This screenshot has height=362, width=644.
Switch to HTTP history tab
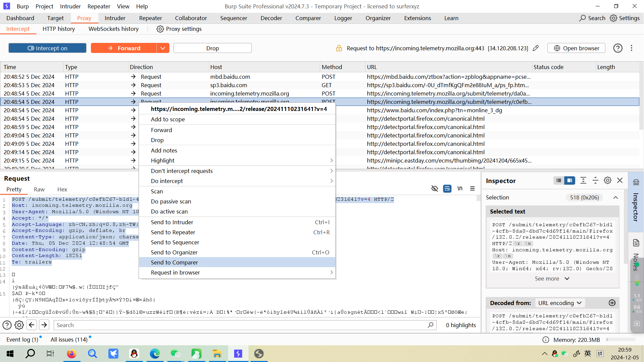click(x=59, y=29)
